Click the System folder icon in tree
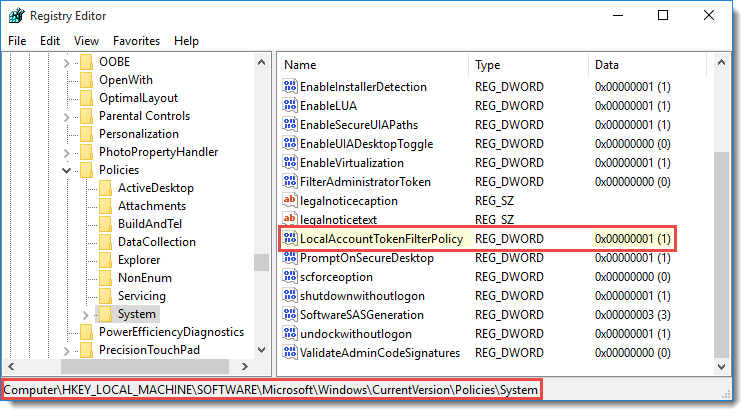 coord(105,314)
